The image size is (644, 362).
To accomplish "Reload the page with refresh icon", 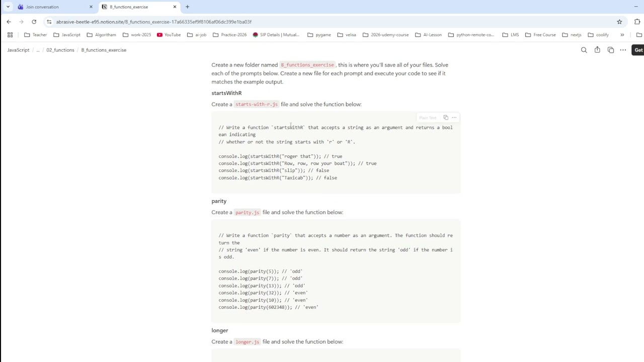I will point(34,22).
